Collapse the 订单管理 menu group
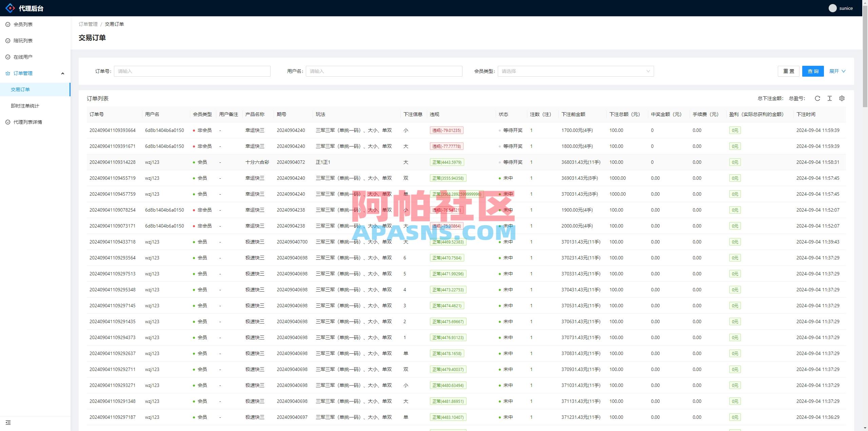 [63, 73]
